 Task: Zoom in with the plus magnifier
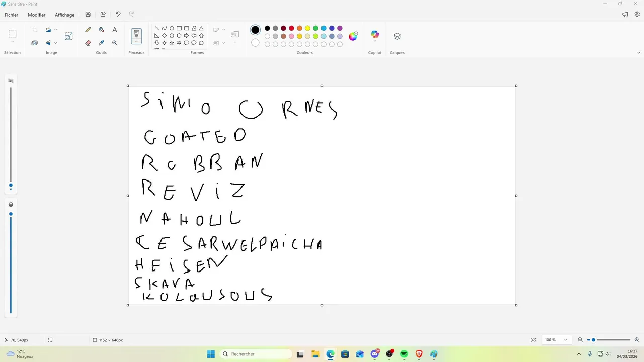637,340
